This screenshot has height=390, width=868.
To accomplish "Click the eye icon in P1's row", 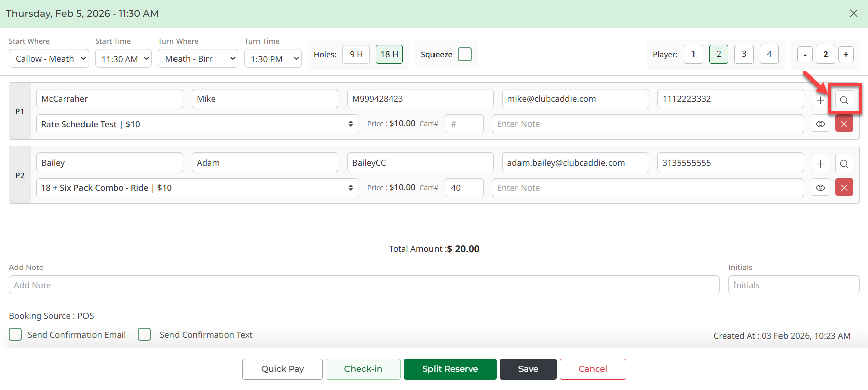I will click(820, 124).
